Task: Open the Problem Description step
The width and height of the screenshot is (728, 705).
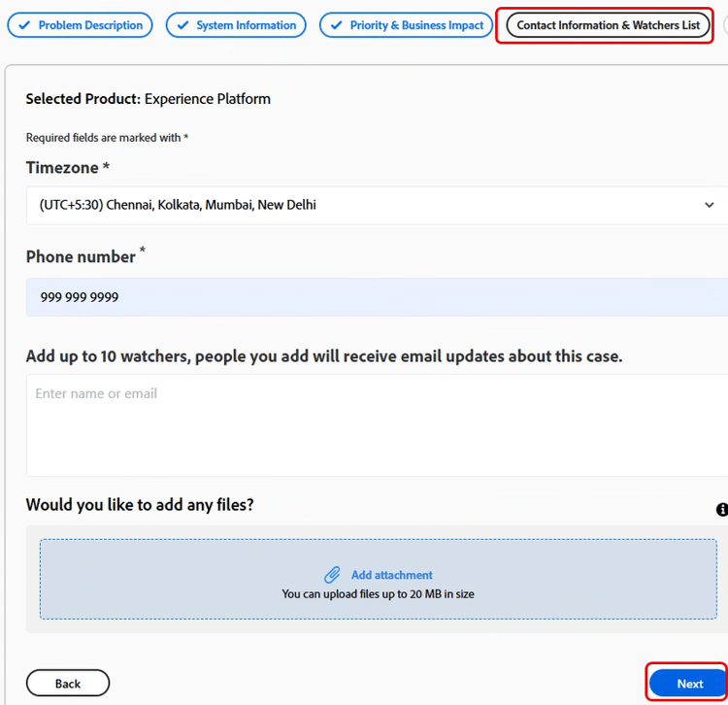Action: click(x=80, y=25)
